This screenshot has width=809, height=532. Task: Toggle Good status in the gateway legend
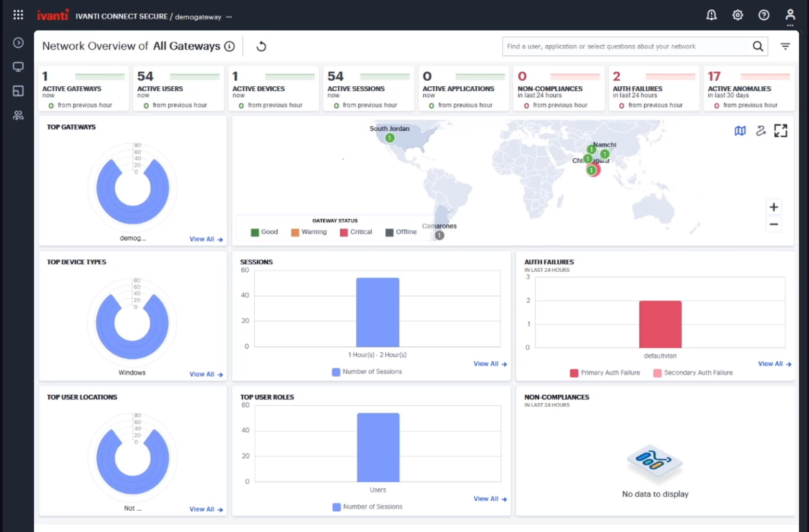tap(264, 232)
